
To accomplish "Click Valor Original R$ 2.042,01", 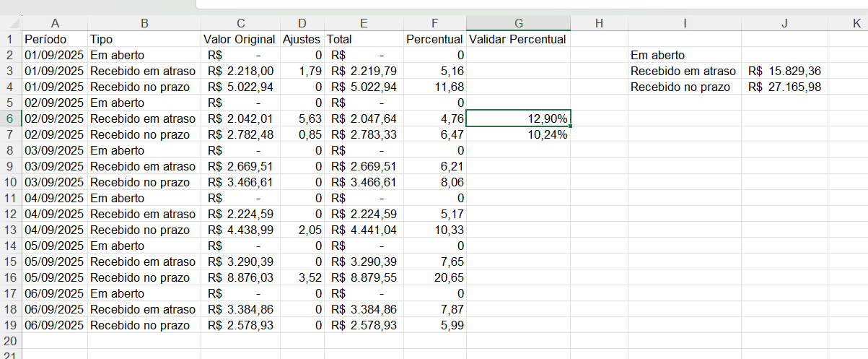I will tap(240, 118).
